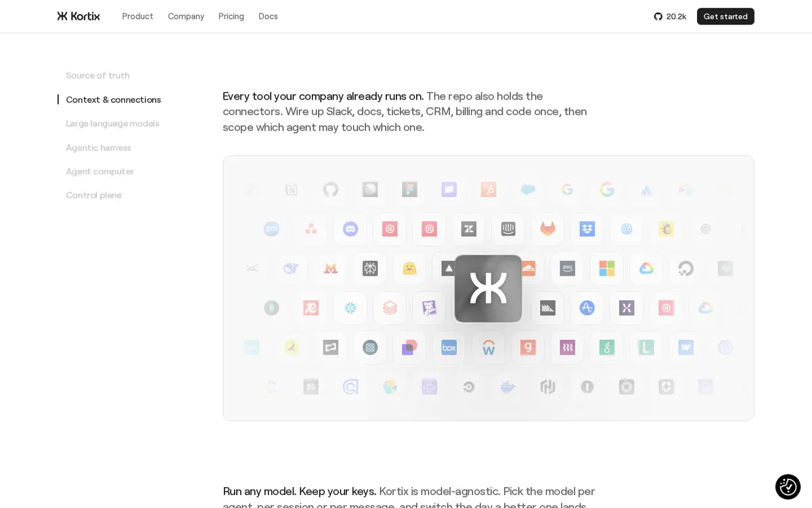
Task: Click the Mailchimp connector icon
Action: tap(667, 229)
